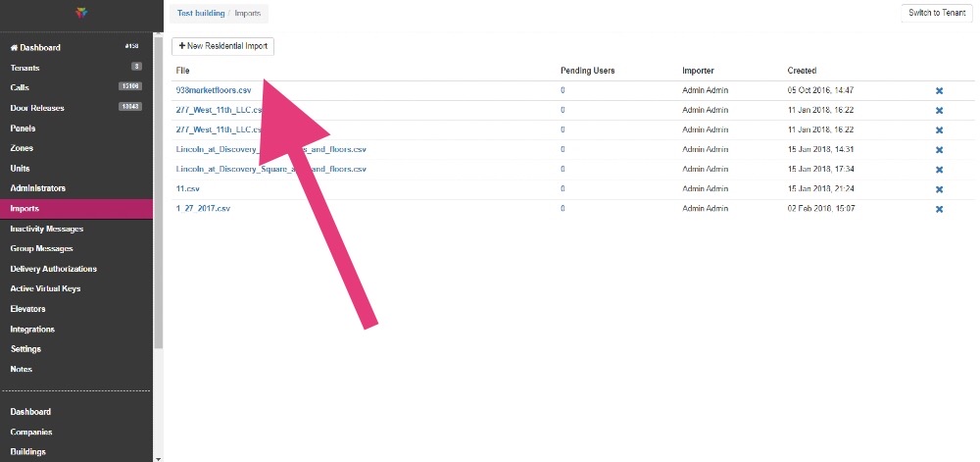The width and height of the screenshot is (980, 462).
Task: Go to the Elevators section
Action: pos(27,309)
